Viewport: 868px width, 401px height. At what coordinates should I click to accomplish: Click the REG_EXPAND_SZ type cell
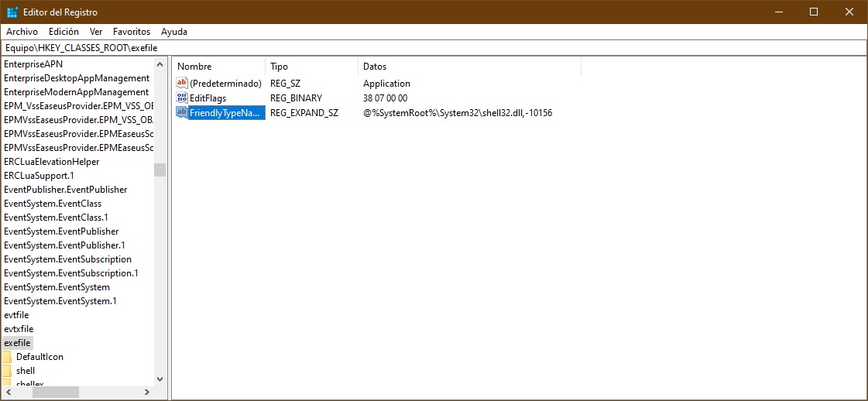pos(304,112)
